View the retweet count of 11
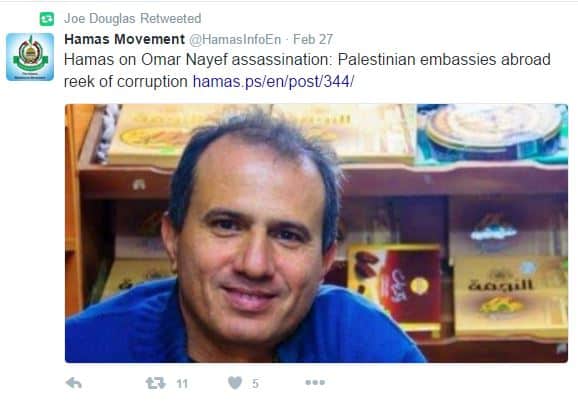 (182, 384)
